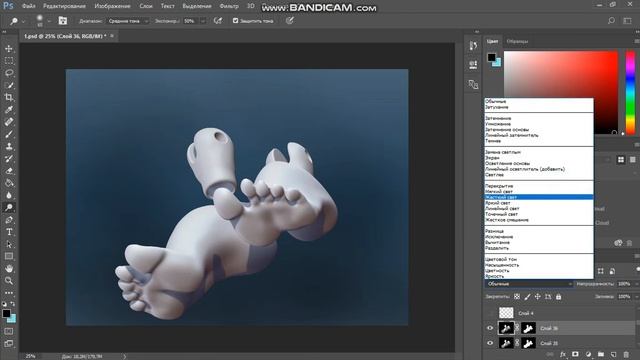640x360 pixels.
Task: Open layer styles fx menu
Action: click(563, 354)
